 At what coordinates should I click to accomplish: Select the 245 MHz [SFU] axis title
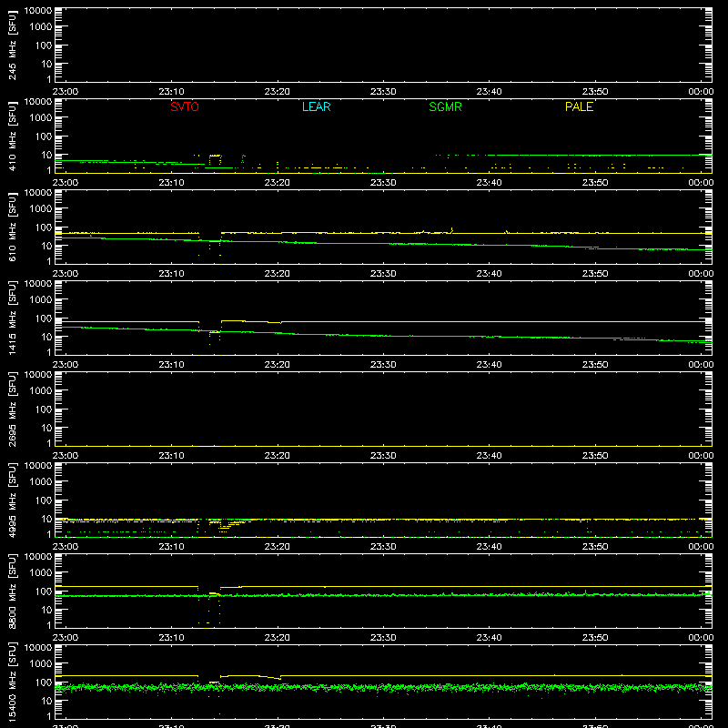13,45
